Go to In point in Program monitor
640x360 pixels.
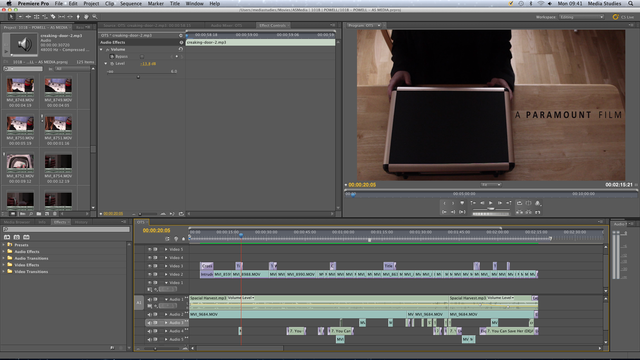coord(444,212)
